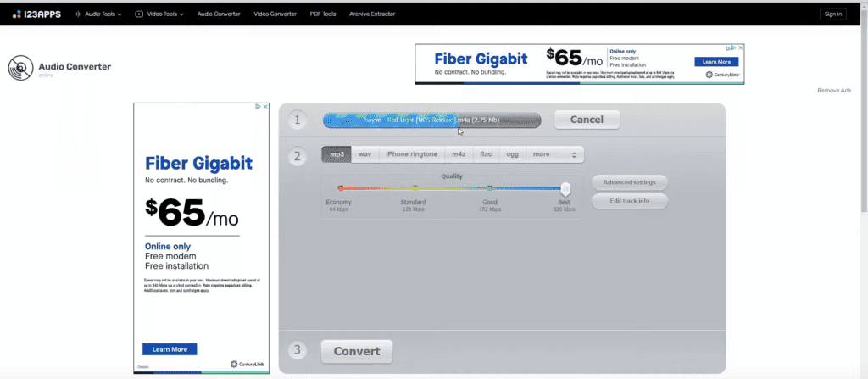Close the left sidebar ad
Image resolution: width=868 pixels, height=379 pixels.
[265, 106]
